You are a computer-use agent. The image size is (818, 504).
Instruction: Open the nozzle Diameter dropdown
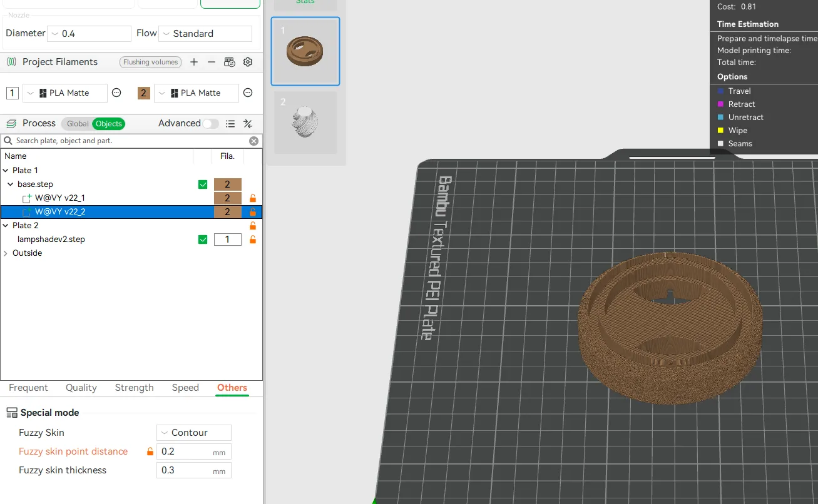click(x=89, y=34)
